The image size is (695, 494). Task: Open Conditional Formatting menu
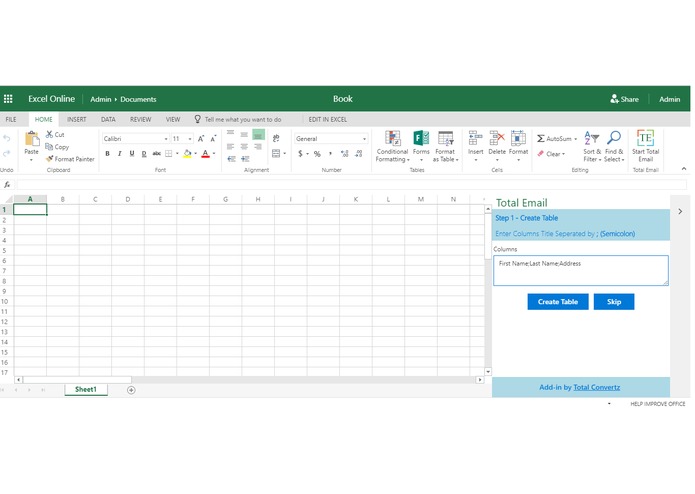[392, 147]
